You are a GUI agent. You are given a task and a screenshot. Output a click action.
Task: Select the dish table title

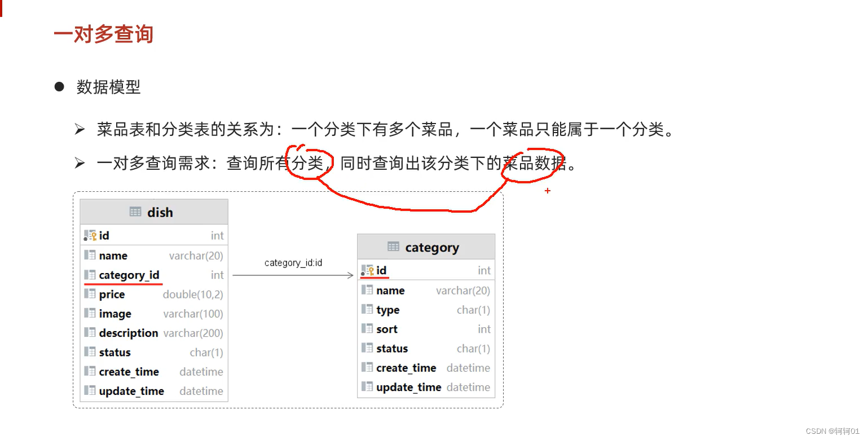[x=160, y=213]
